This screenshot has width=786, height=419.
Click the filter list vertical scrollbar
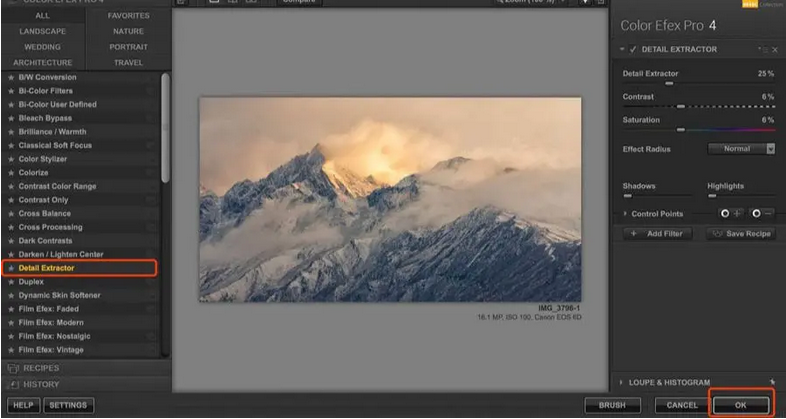(x=165, y=128)
